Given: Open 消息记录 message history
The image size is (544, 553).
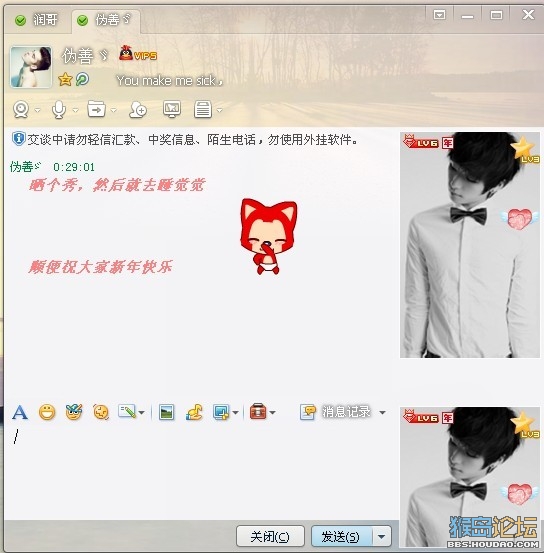Looking at the screenshot, I should (x=336, y=412).
